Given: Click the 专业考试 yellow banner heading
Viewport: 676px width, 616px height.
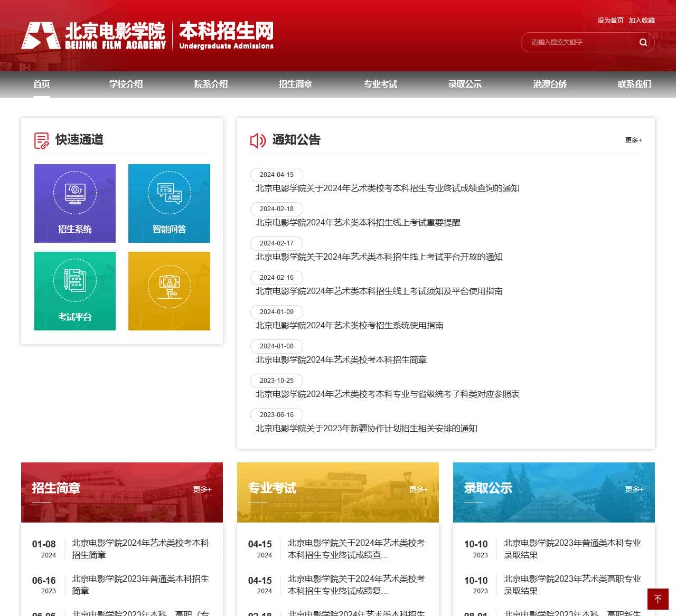Looking at the screenshot, I should [x=272, y=488].
